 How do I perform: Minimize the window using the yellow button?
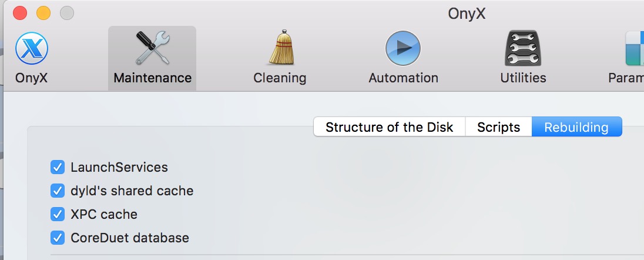(43, 12)
